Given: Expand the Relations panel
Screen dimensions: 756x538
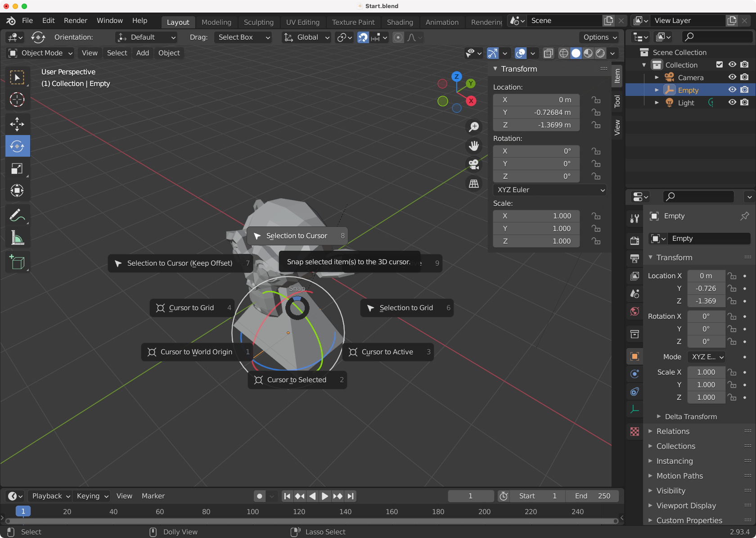Looking at the screenshot, I should coord(672,431).
